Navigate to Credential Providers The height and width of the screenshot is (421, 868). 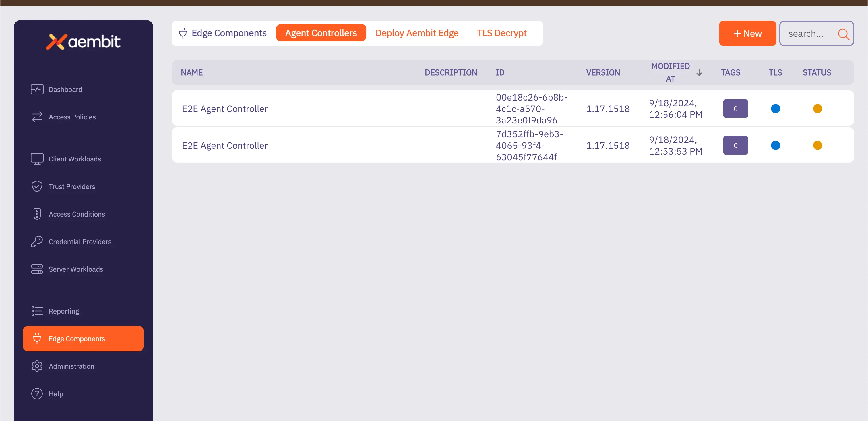point(80,241)
